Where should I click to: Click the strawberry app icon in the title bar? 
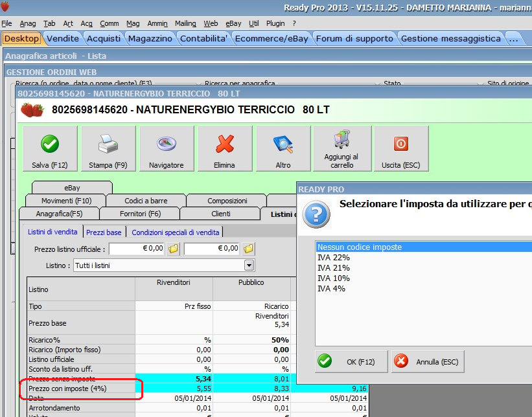5,6
